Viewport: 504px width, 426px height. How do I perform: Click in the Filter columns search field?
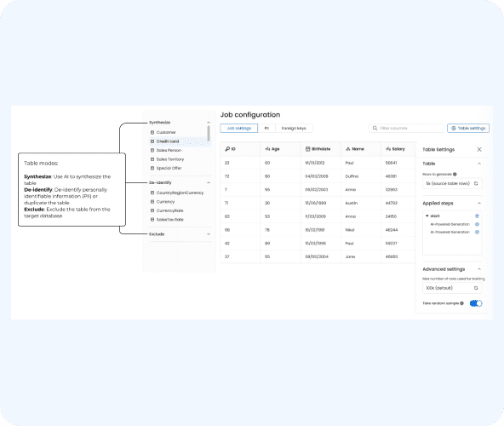pyautogui.click(x=407, y=128)
